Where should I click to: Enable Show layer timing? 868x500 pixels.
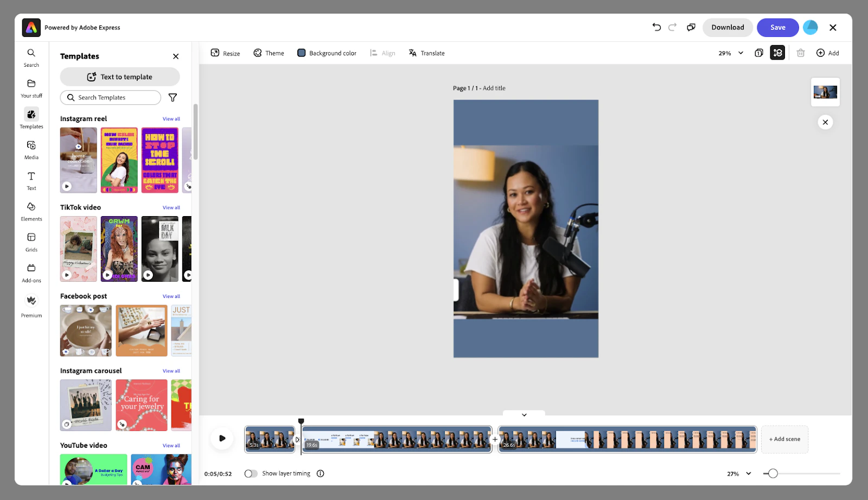click(x=251, y=473)
